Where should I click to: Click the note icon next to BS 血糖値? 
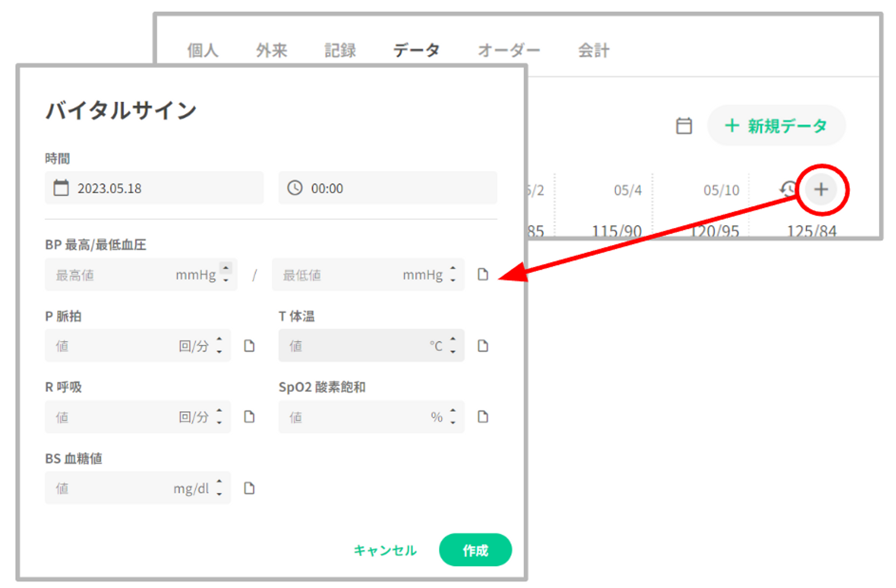click(x=249, y=488)
